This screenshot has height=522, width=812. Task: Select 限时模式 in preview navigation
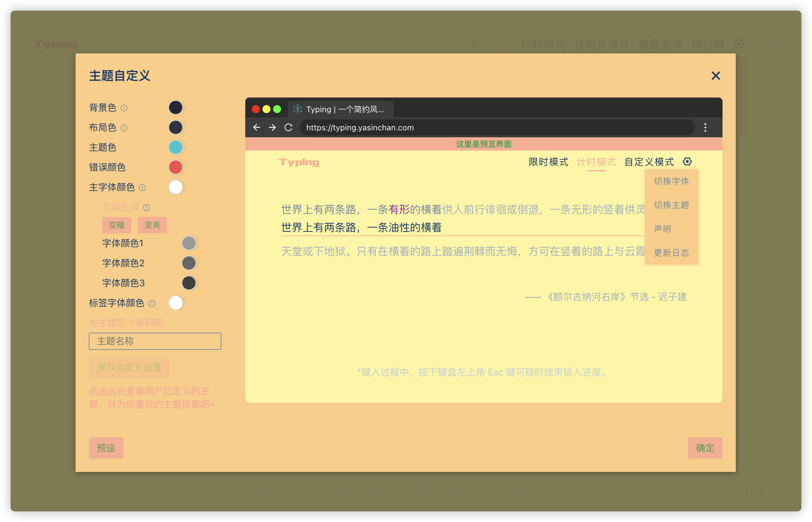click(x=548, y=162)
